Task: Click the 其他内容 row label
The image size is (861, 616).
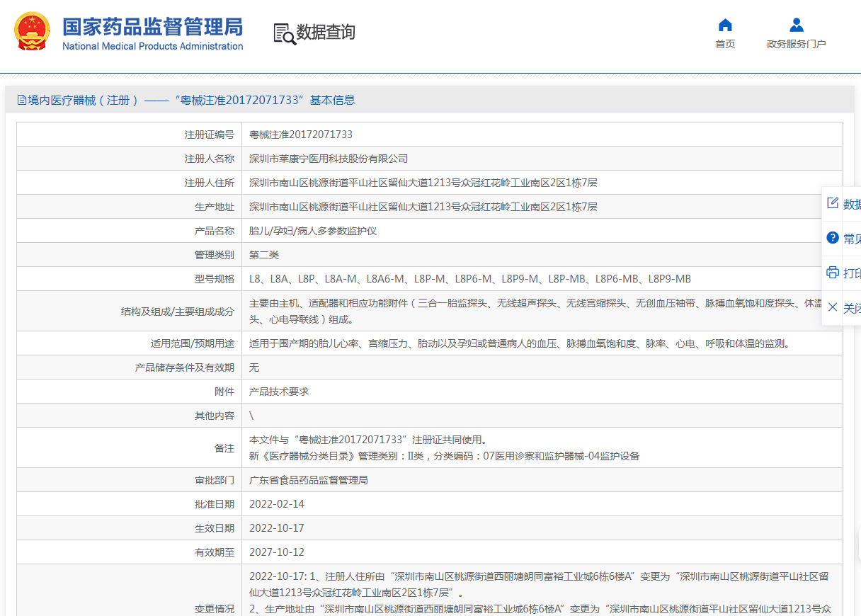Action: point(215,416)
